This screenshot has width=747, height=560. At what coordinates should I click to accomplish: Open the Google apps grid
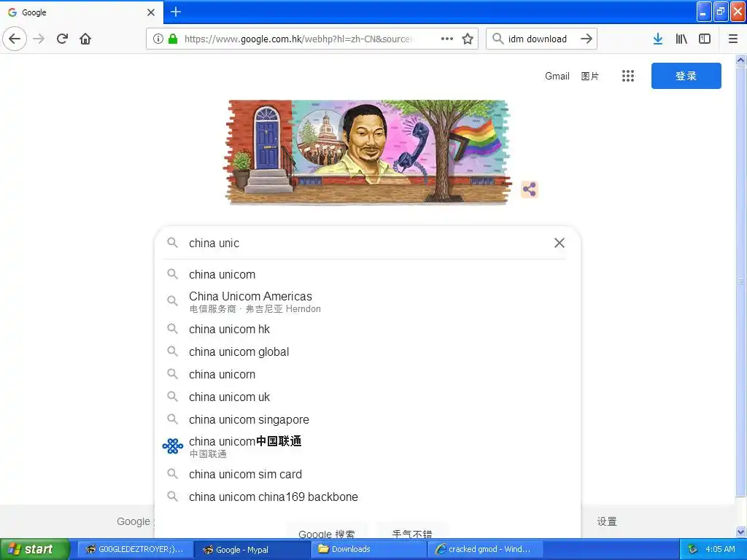628,76
